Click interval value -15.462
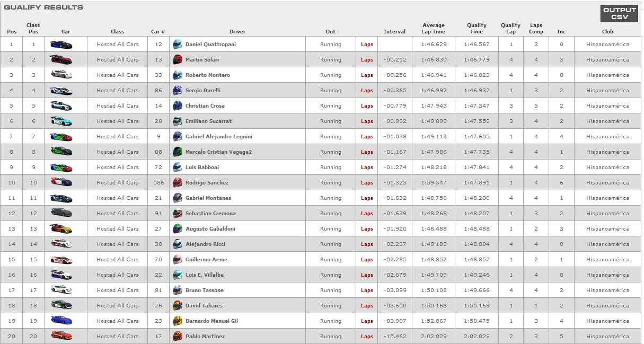This screenshot has width=644, height=344. point(394,337)
